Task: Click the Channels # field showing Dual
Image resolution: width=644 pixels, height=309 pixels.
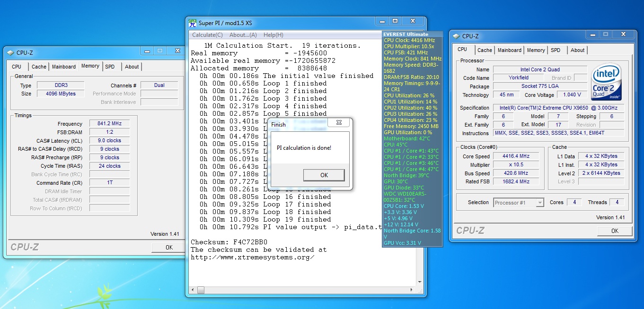Action: (x=159, y=86)
